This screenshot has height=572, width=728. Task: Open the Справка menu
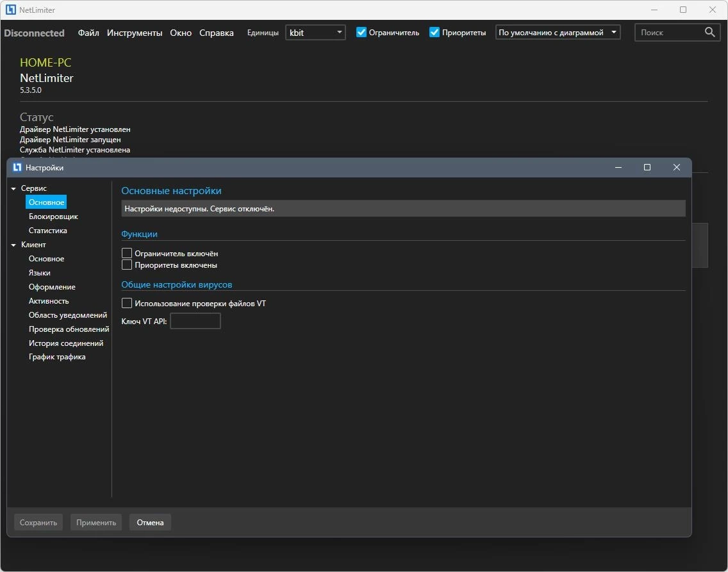click(217, 33)
